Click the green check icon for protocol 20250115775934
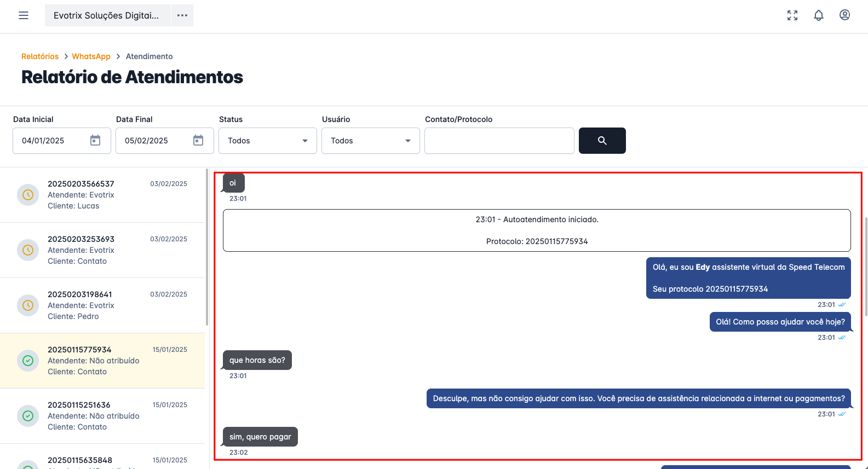 [x=28, y=361]
